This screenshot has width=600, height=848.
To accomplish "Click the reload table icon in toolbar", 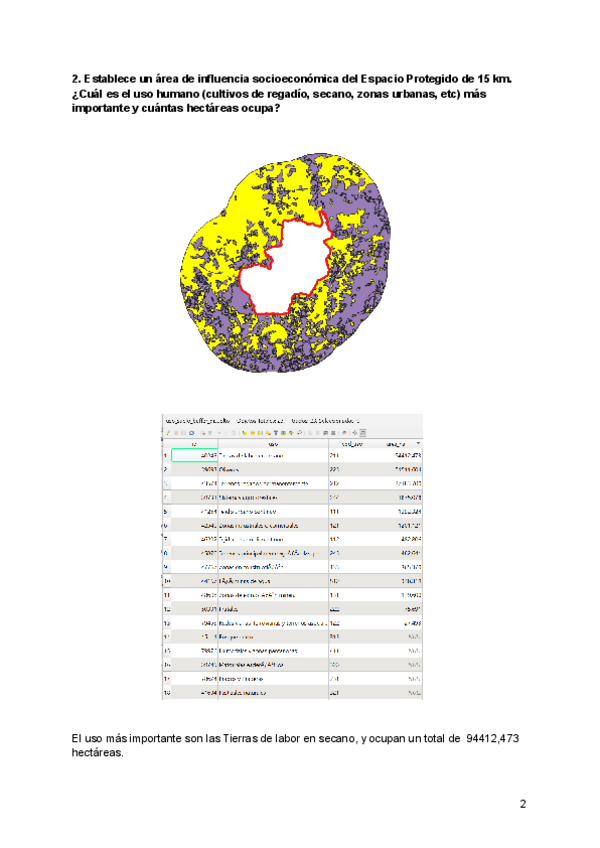I will click(189, 434).
